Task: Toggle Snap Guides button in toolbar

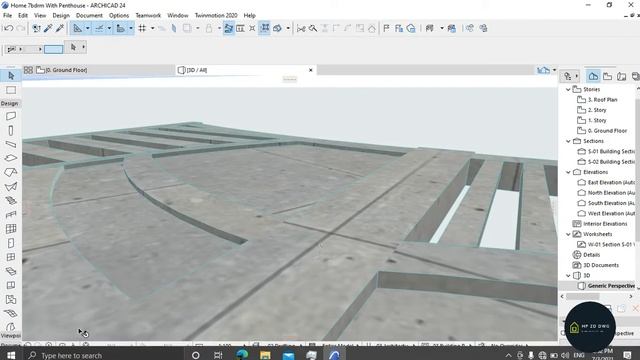Action: pos(99,28)
